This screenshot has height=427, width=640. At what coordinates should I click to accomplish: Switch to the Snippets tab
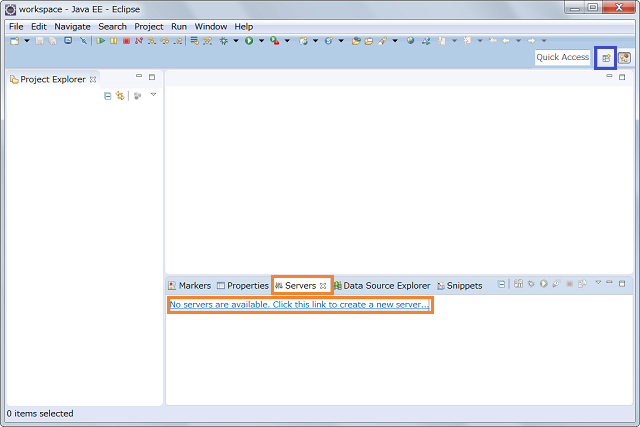(x=460, y=286)
